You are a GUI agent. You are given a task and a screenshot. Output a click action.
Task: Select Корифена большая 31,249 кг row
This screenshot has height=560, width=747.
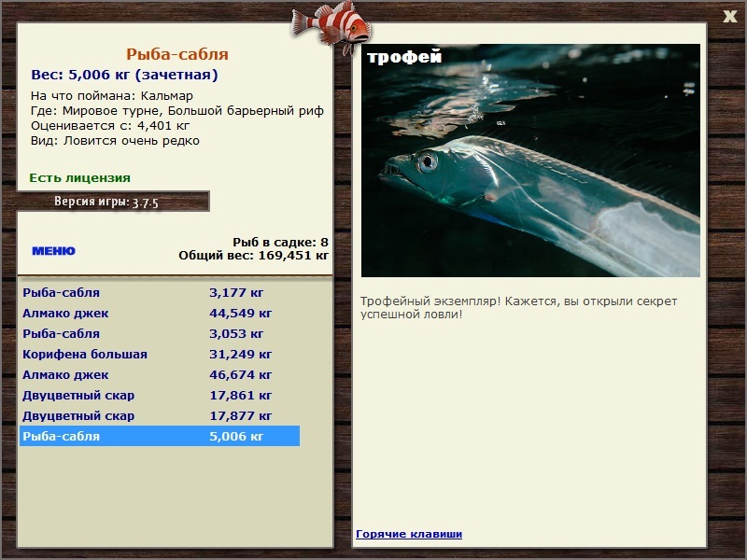click(x=160, y=354)
